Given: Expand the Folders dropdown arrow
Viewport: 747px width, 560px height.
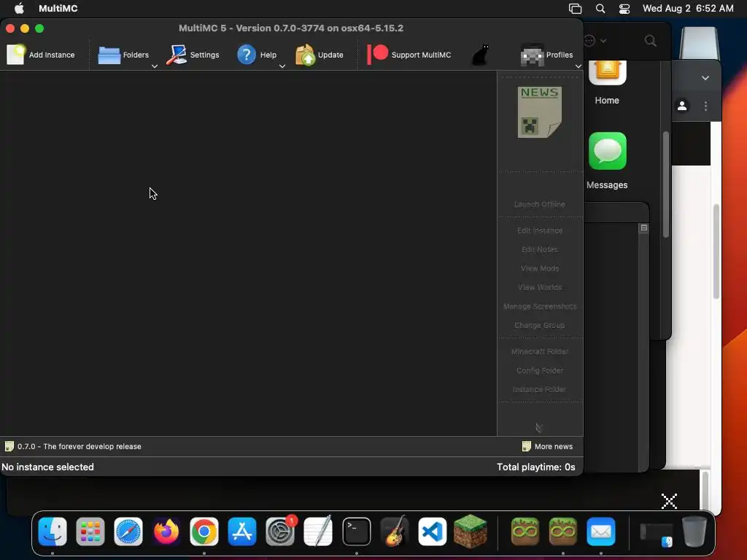Looking at the screenshot, I should (x=155, y=66).
